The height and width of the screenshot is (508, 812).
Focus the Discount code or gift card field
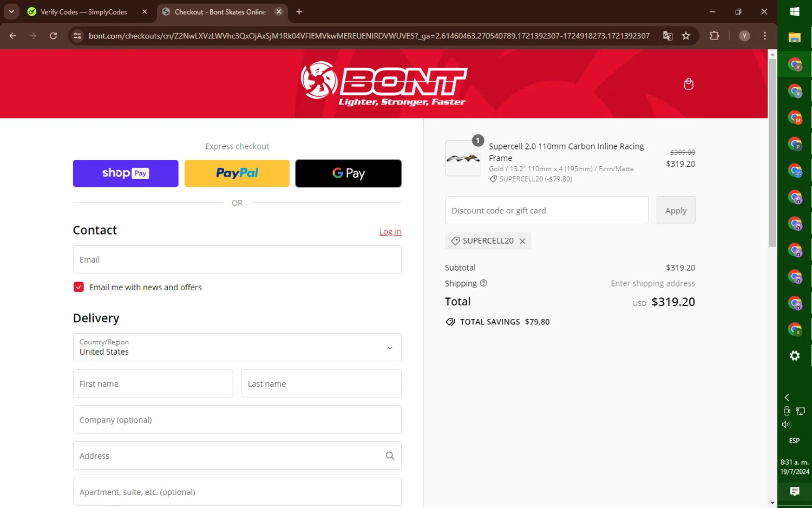(547, 210)
